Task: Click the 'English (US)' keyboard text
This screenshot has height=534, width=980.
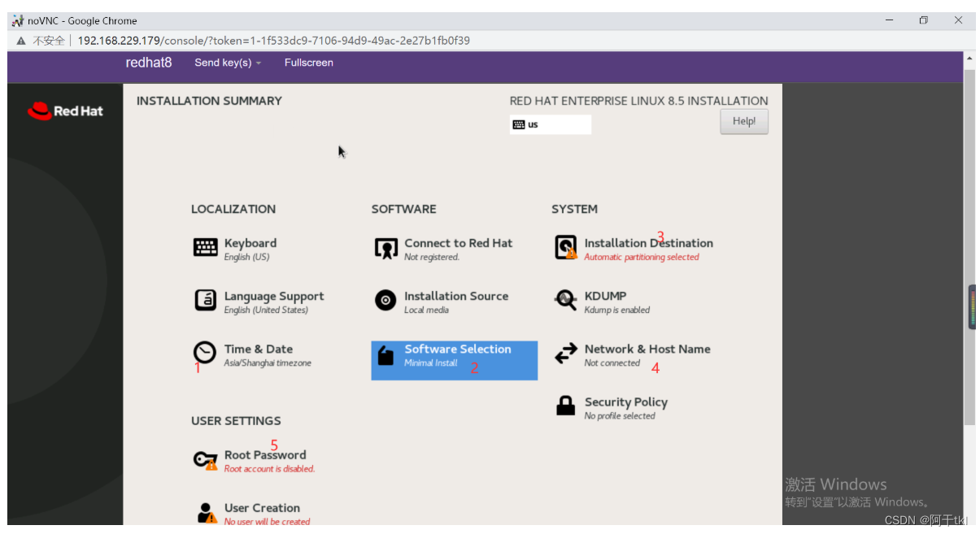Action: point(246,257)
